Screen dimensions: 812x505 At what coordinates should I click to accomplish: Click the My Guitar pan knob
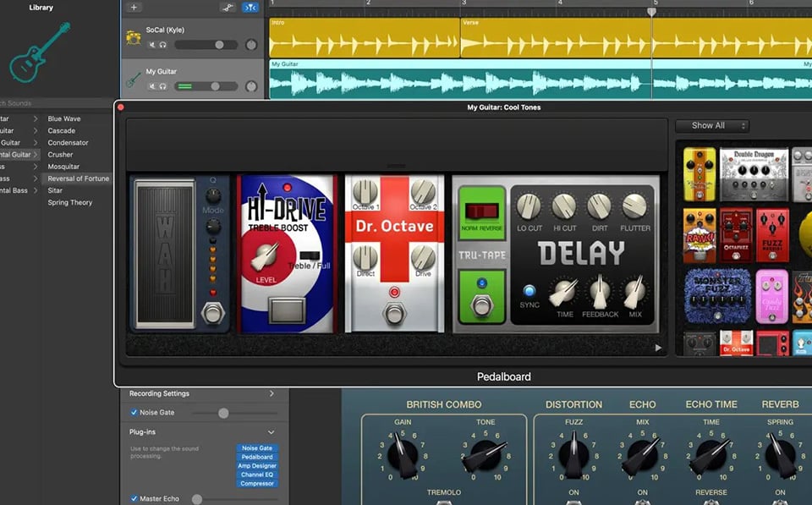tap(251, 86)
